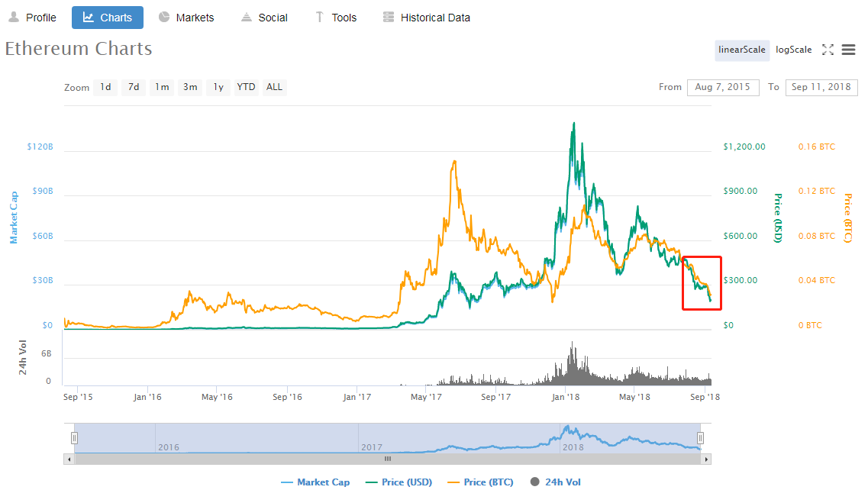Click the January 2018 price peak

tap(573, 124)
